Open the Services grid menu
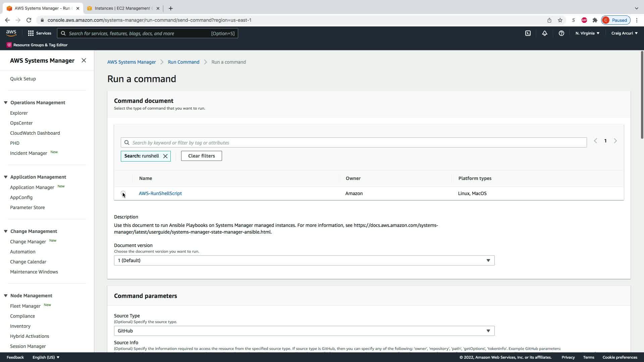This screenshot has width=644, height=362. tap(40, 33)
